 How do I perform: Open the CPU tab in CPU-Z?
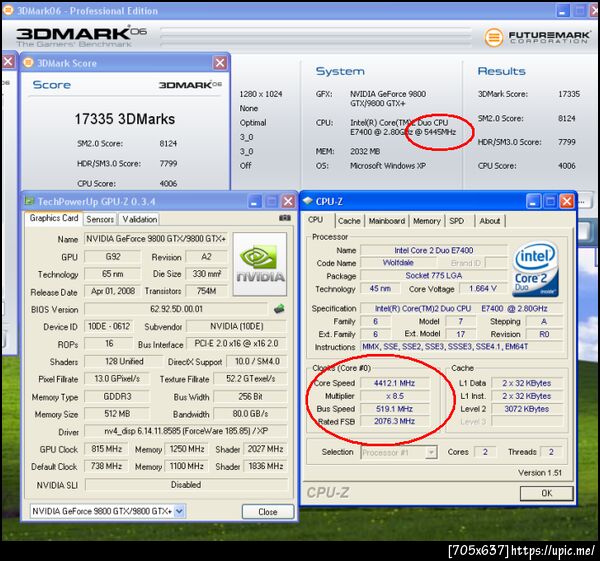pos(316,220)
